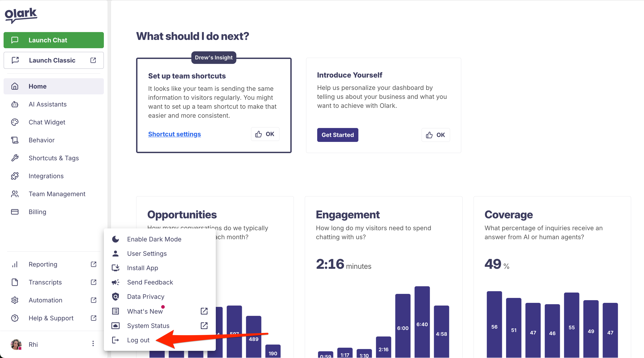Enable Dark Mode from the menu
644x358 pixels.
154,239
